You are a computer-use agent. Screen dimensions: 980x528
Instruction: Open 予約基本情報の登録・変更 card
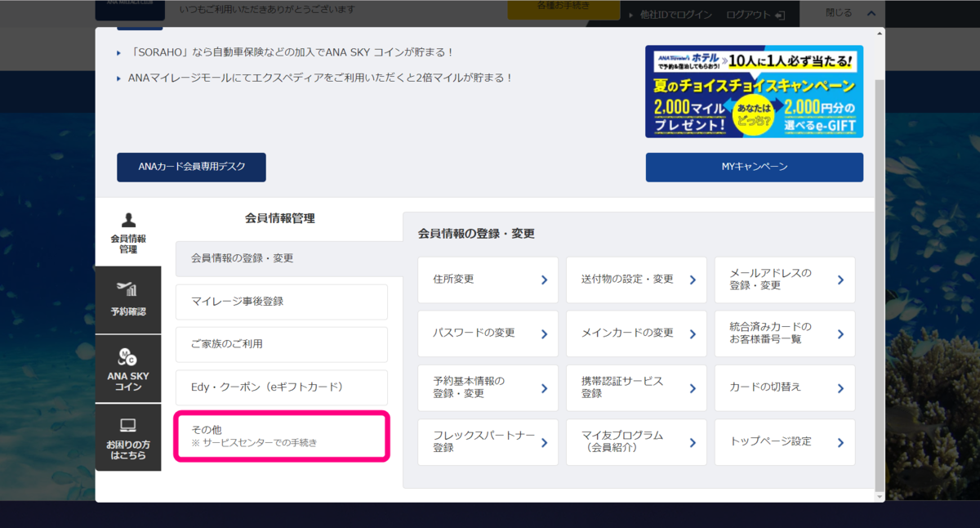point(488,387)
